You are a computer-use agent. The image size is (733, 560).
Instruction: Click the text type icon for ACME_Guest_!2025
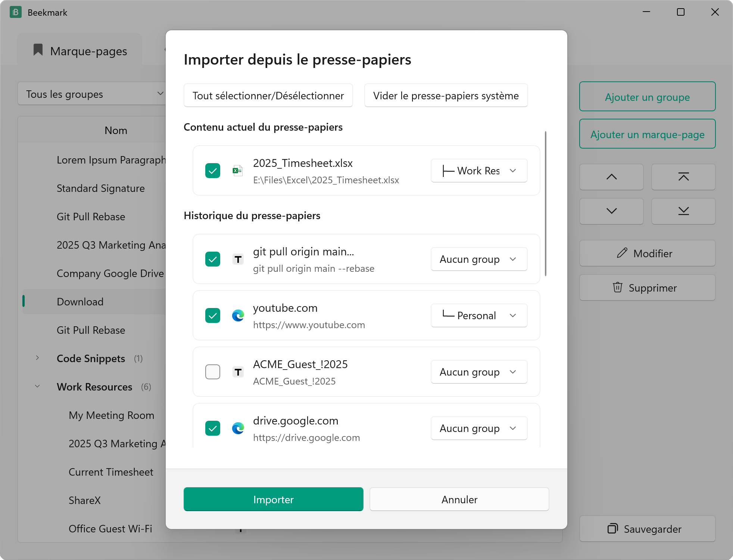point(238,372)
